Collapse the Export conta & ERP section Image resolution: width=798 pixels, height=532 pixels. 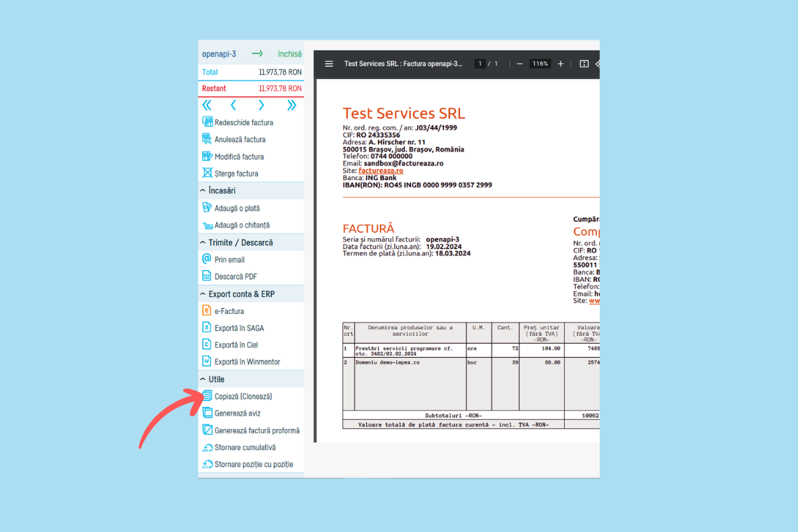[203, 294]
